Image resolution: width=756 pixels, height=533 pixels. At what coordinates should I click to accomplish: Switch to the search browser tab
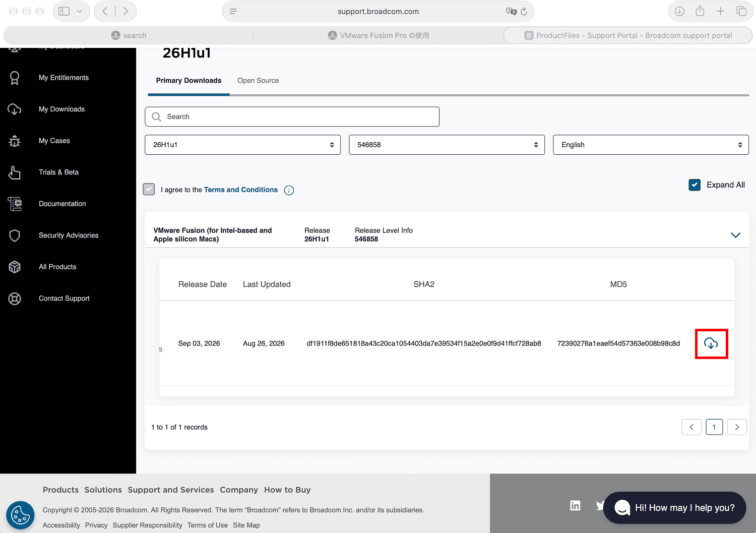click(129, 35)
